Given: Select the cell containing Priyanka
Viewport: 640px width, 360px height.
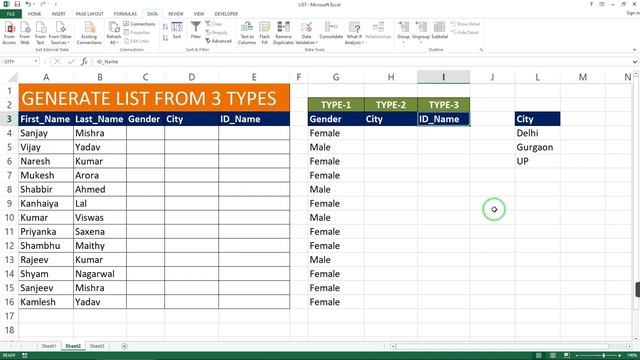Looking at the screenshot, I should pos(46,231).
